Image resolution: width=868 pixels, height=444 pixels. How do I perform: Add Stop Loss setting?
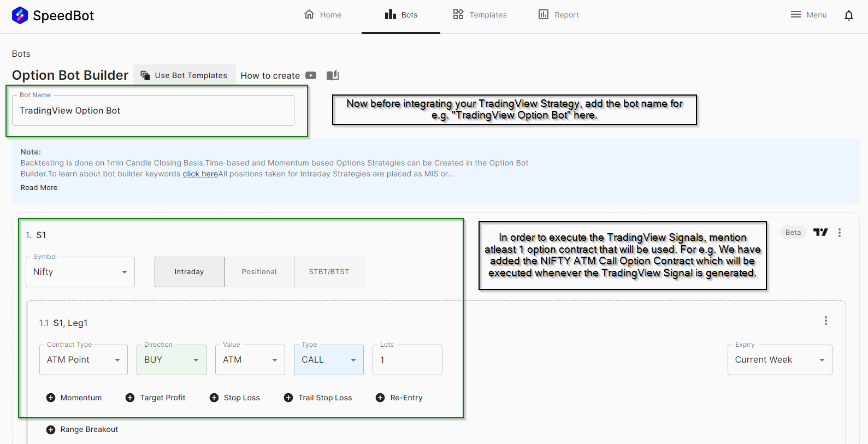235,398
